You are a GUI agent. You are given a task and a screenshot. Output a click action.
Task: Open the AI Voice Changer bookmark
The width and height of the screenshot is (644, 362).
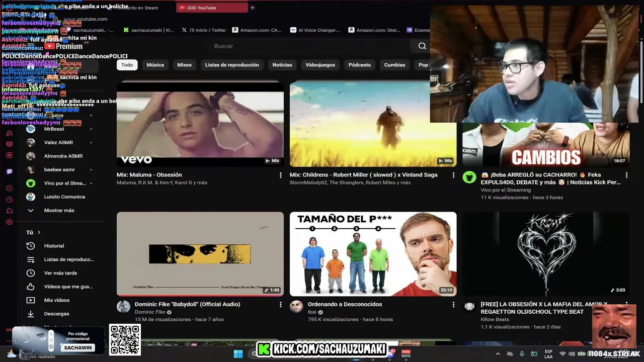(315, 30)
